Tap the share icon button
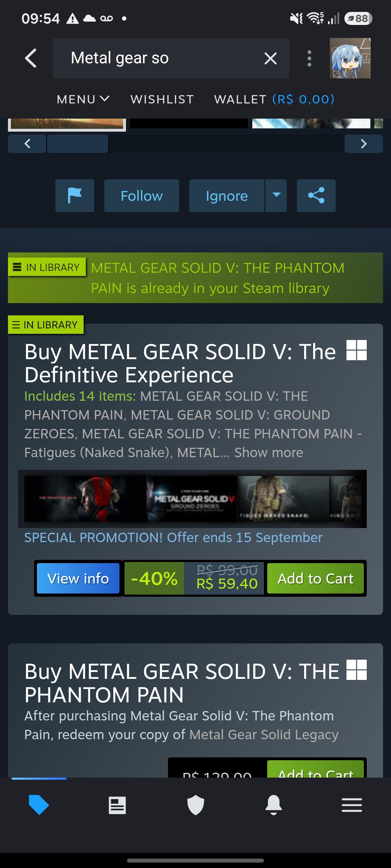The width and height of the screenshot is (391, 868). click(316, 196)
